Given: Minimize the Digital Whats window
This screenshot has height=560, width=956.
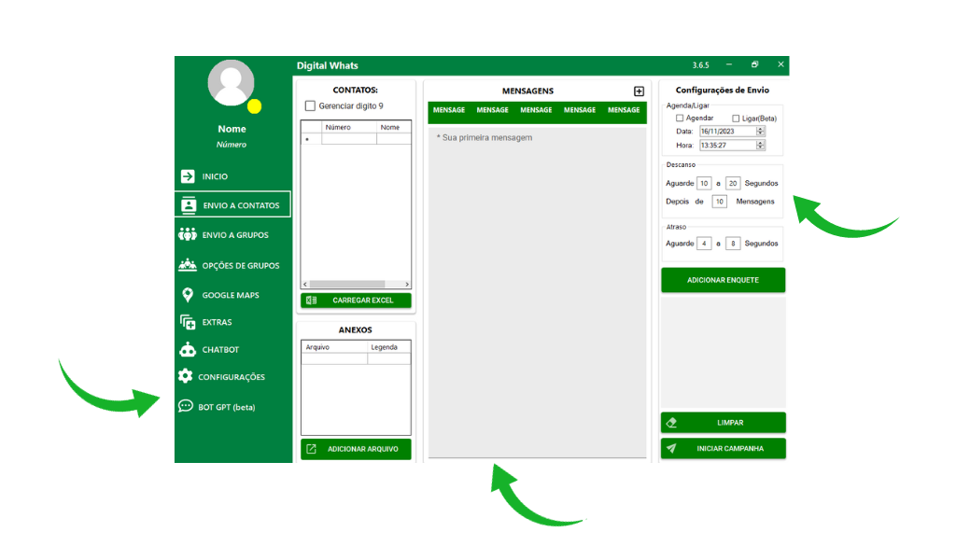Looking at the screenshot, I should [728, 64].
